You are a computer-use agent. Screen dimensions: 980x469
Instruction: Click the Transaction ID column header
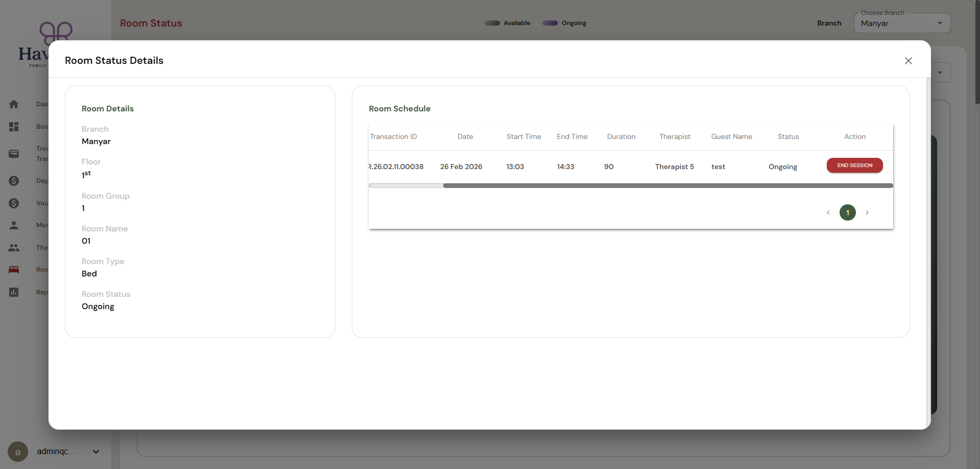tap(393, 137)
